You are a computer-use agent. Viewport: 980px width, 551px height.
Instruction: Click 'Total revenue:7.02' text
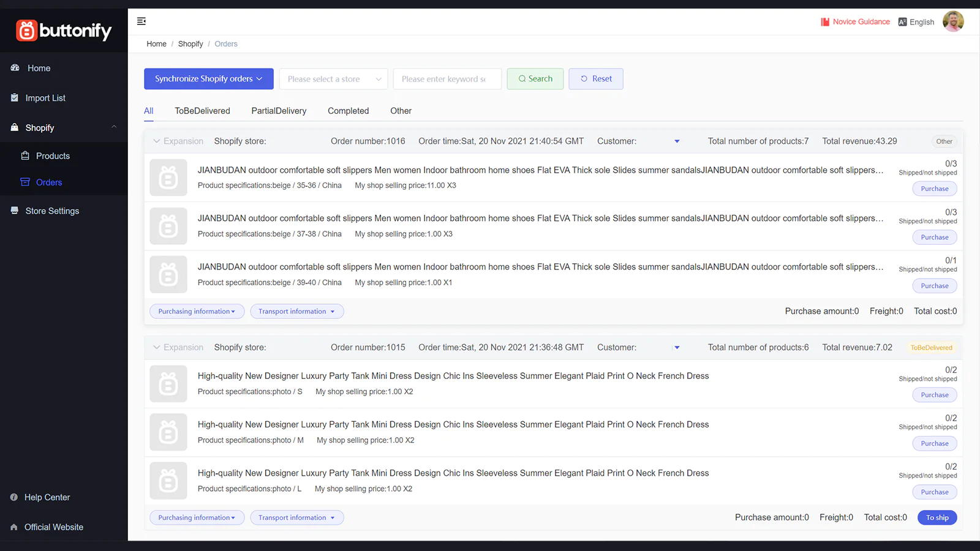click(x=858, y=348)
